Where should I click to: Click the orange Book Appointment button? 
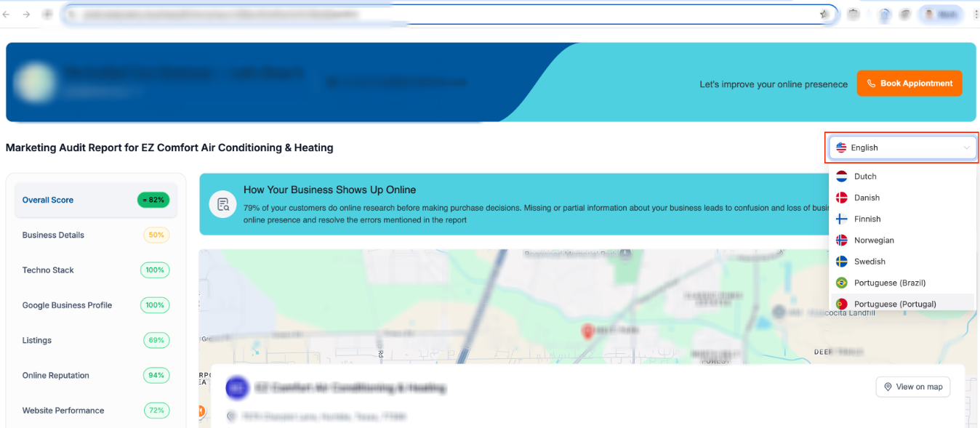(909, 84)
